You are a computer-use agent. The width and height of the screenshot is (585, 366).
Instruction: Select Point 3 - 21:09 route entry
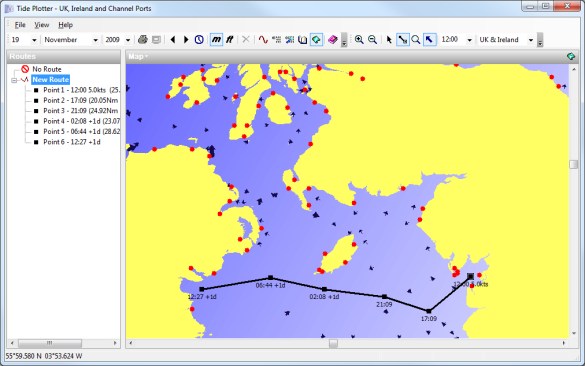point(81,111)
